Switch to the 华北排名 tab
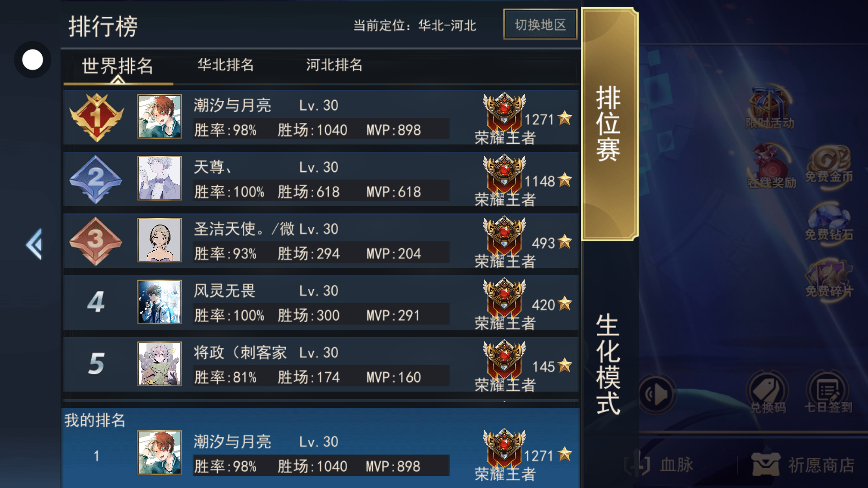Image resolution: width=868 pixels, height=488 pixels. point(225,65)
